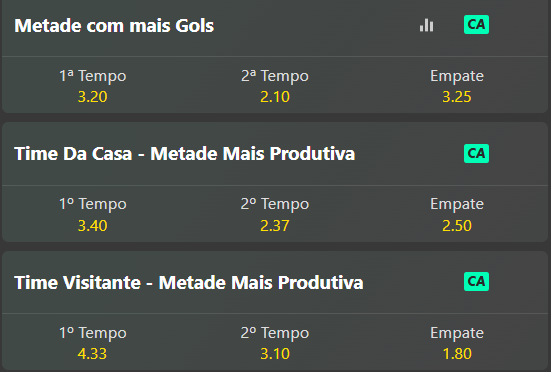Pick away team 1º Tempo at 4.33
Image resolution: width=551 pixels, height=372 pixels.
point(92,343)
